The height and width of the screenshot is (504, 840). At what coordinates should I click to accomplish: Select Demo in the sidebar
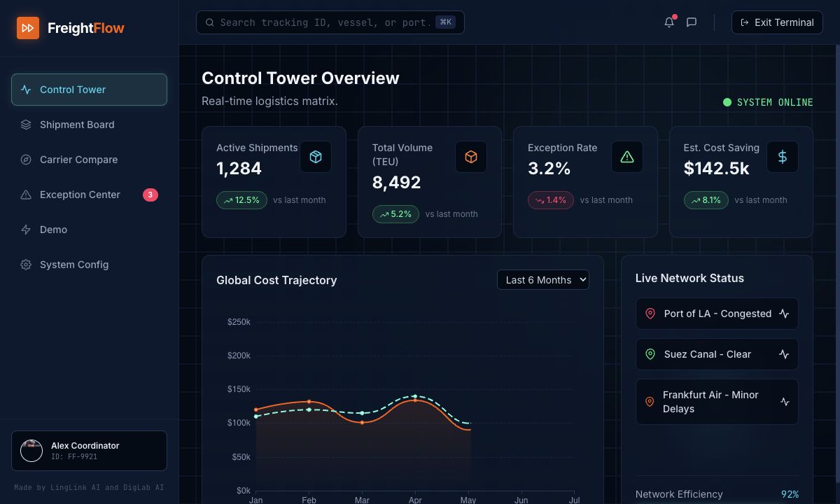[x=89, y=230]
